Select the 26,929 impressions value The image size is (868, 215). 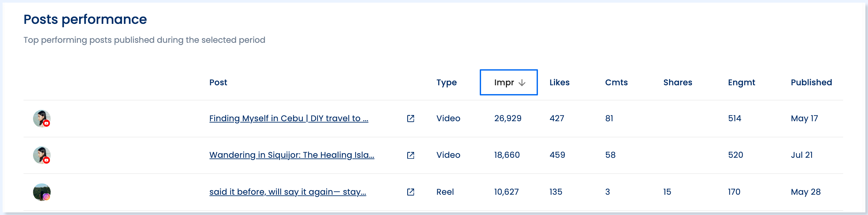point(508,119)
